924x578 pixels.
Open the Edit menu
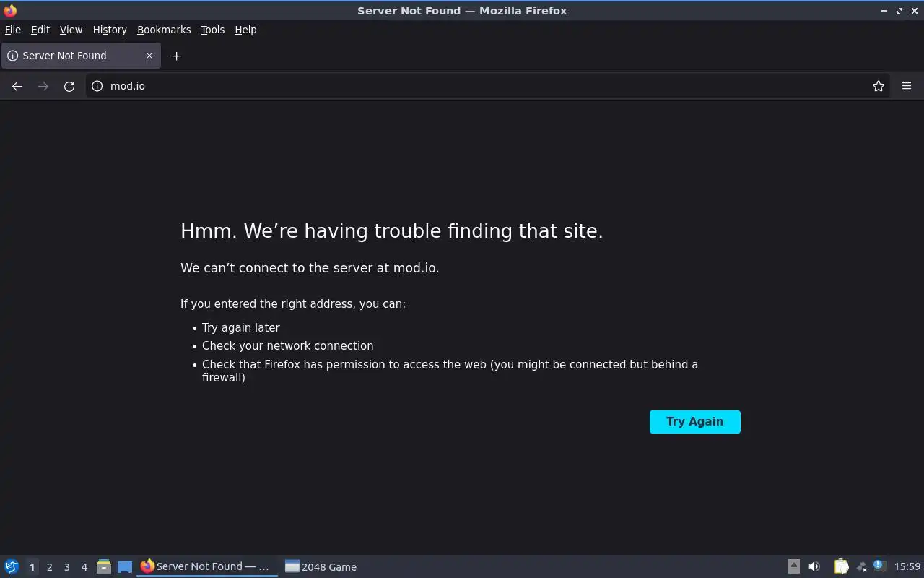[40, 30]
